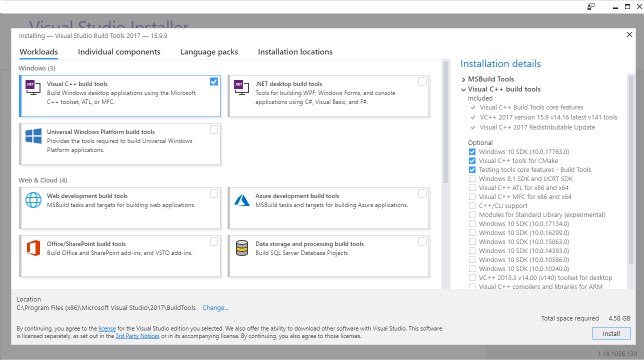Image resolution: width=644 pixels, height=360 pixels.
Task: Enable Windows 10 SDK (10.0.10240.0)
Action: click(472, 269)
